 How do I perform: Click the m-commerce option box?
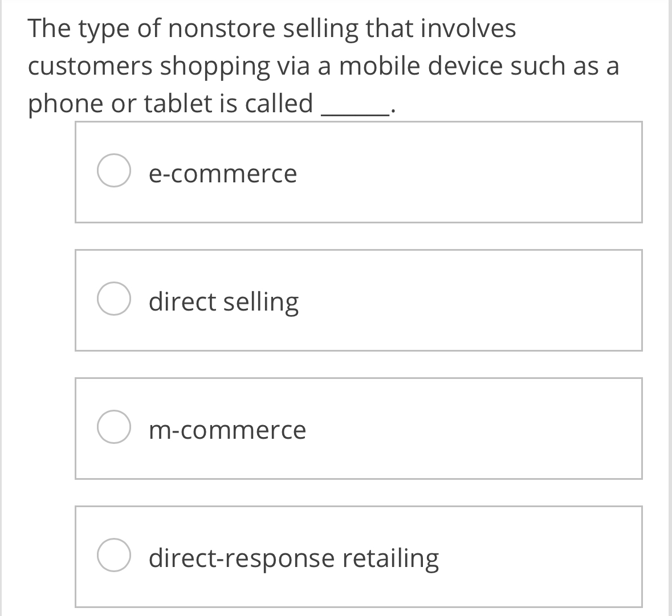[x=359, y=428]
